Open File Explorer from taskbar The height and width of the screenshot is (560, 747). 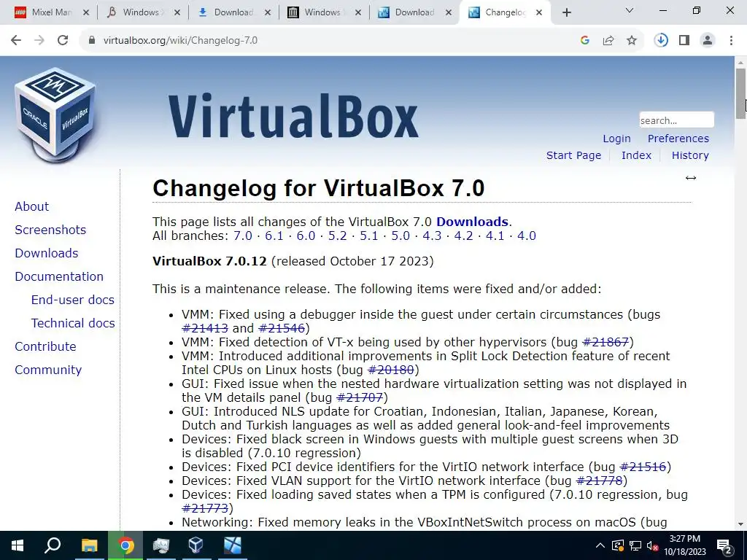click(89, 545)
